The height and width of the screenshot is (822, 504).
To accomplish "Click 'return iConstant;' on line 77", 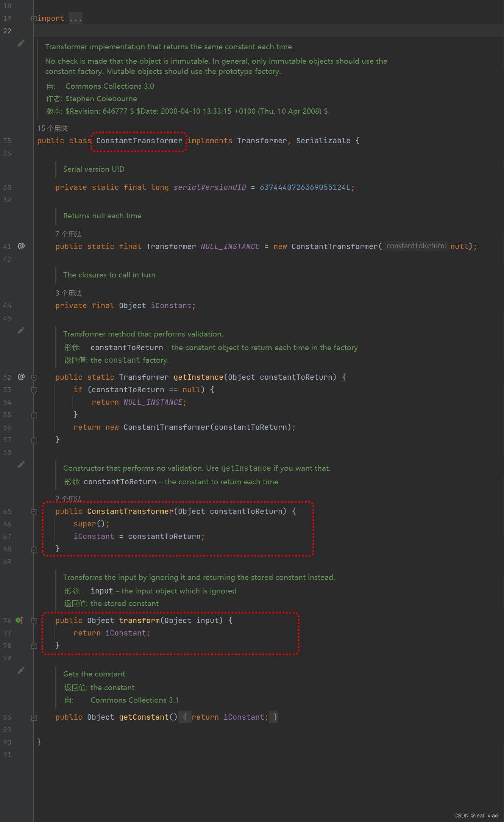I will pyautogui.click(x=112, y=633).
